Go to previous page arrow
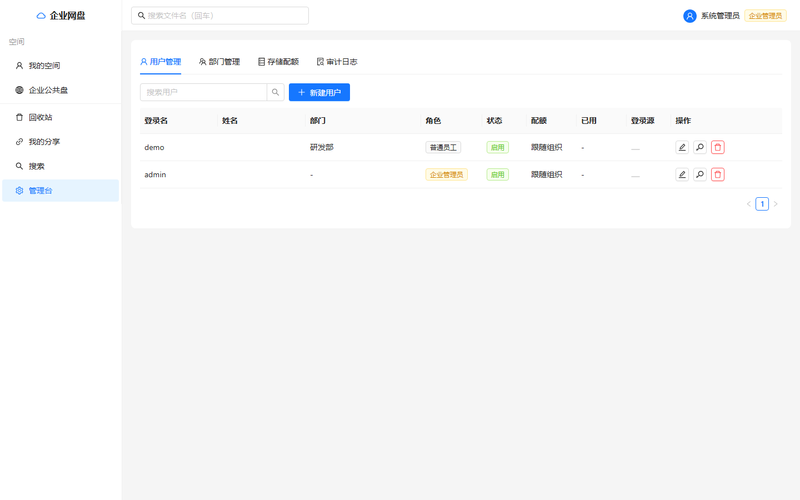The width and height of the screenshot is (800, 500). coord(748,204)
